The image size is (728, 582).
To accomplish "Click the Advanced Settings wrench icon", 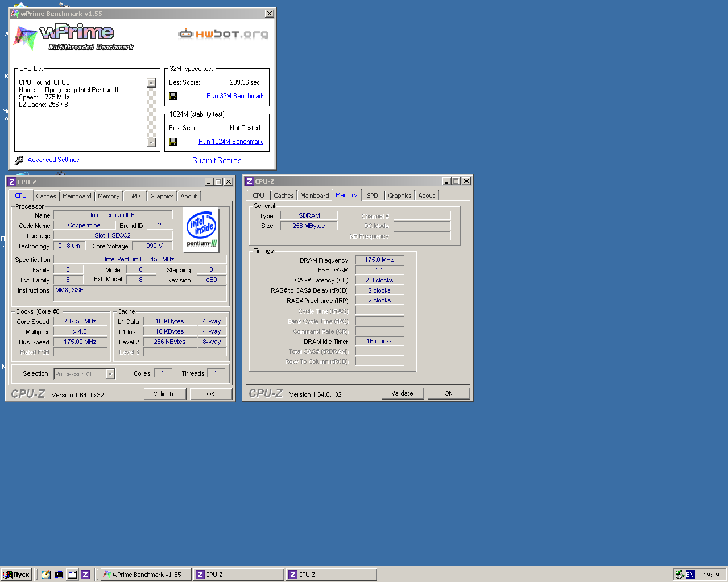I will [x=19, y=160].
